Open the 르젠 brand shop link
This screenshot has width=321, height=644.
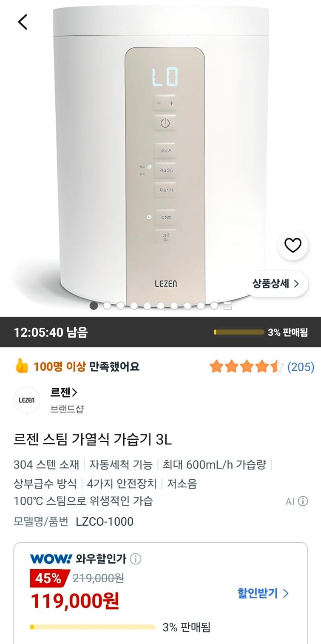pos(64,392)
